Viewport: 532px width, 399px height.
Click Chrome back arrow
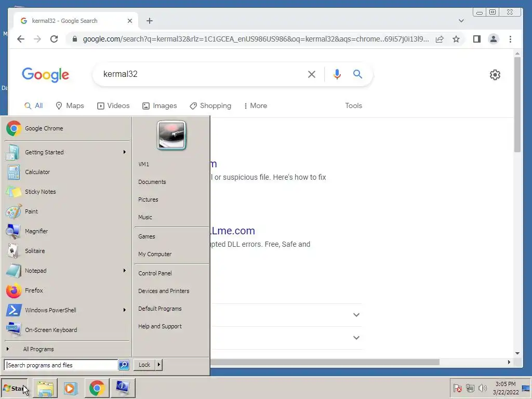(x=21, y=39)
